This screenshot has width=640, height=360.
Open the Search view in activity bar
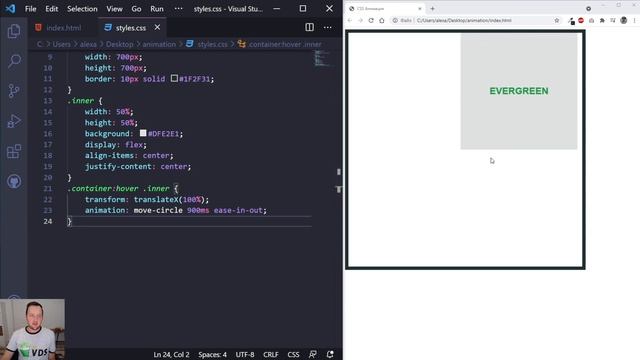(x=14, y=61)
